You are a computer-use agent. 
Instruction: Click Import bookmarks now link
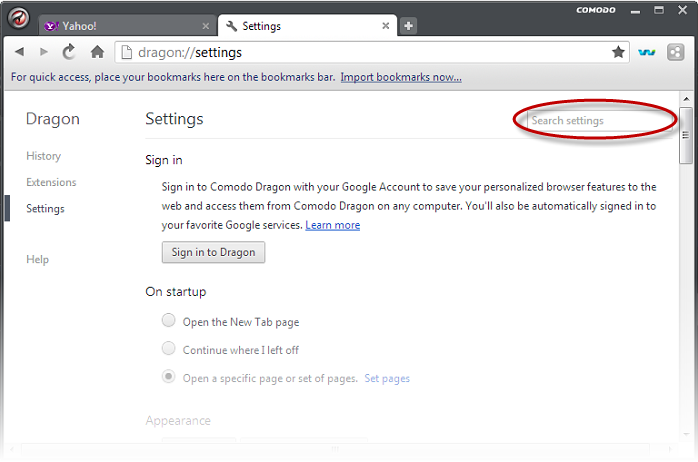(401, 77)
